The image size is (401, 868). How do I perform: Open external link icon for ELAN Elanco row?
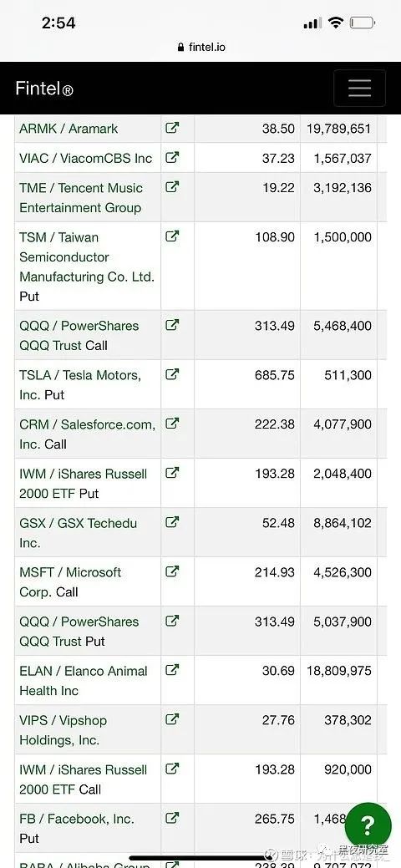[172, 670]
